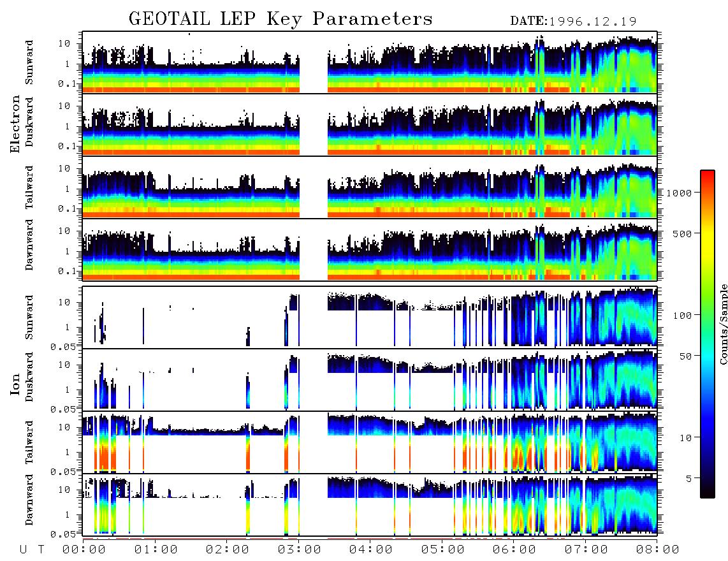Click the 'GEOTAIL LEP Key Parameters' title

point(280,19)
